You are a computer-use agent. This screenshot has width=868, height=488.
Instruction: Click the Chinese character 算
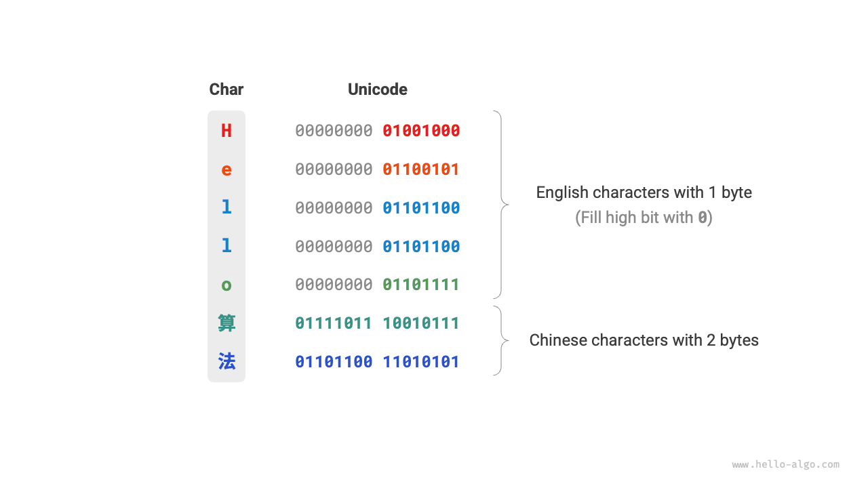(x=226, y=323)
